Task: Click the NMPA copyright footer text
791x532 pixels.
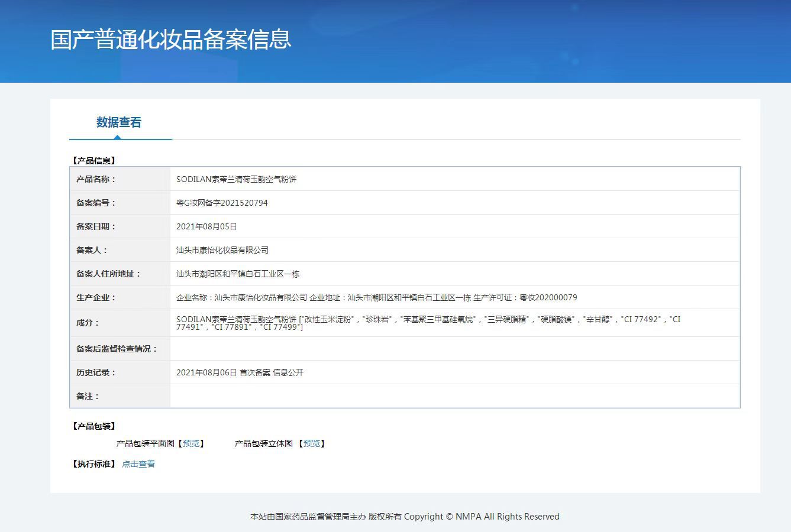Action: (x=405, y=517)
